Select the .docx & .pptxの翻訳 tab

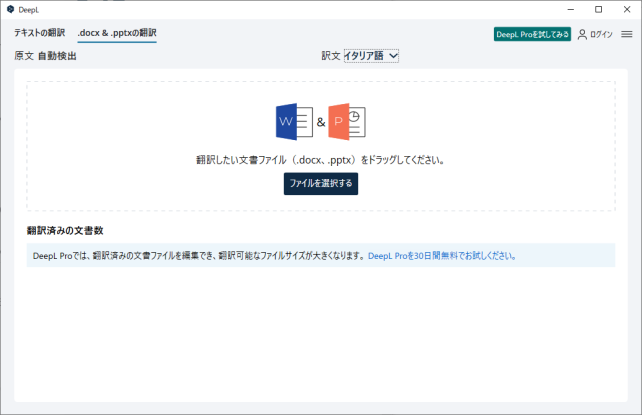point(117,33)
